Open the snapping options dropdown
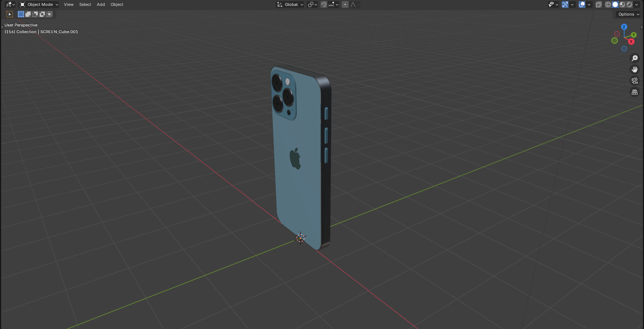The width and height of the screenshot is (644, 329). tap(333, 4)
